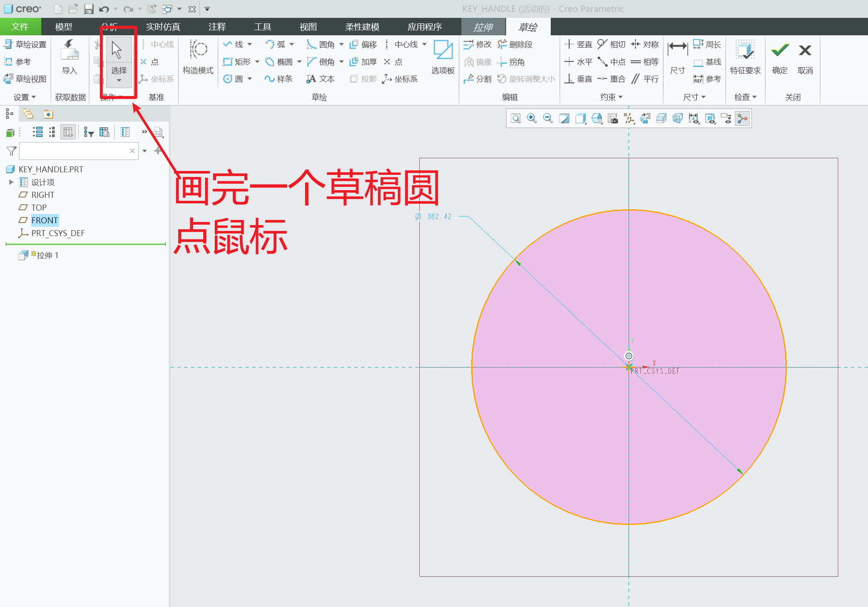Switch to the 视图 ribbon tab
Screen dimensions: 868x607
pyautogui.click(x=307, y=26)
